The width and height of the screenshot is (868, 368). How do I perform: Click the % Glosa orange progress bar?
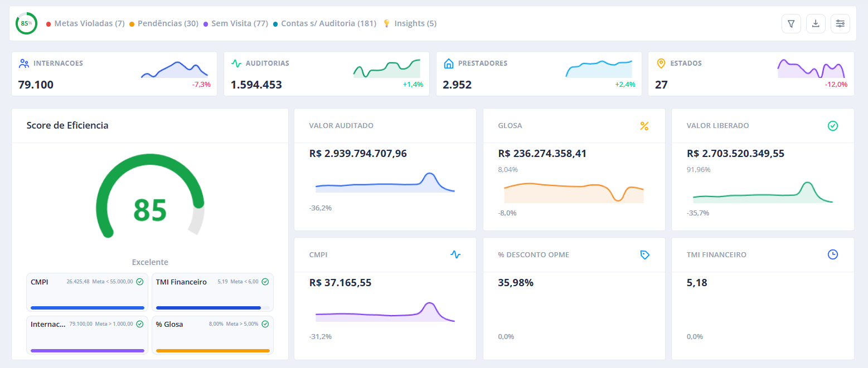tap(213, 351)
